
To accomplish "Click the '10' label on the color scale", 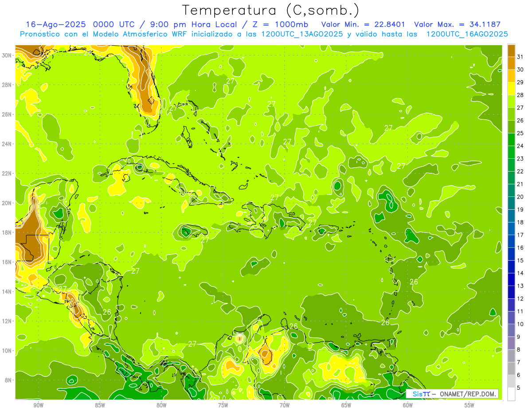I will tap(520, 324).
